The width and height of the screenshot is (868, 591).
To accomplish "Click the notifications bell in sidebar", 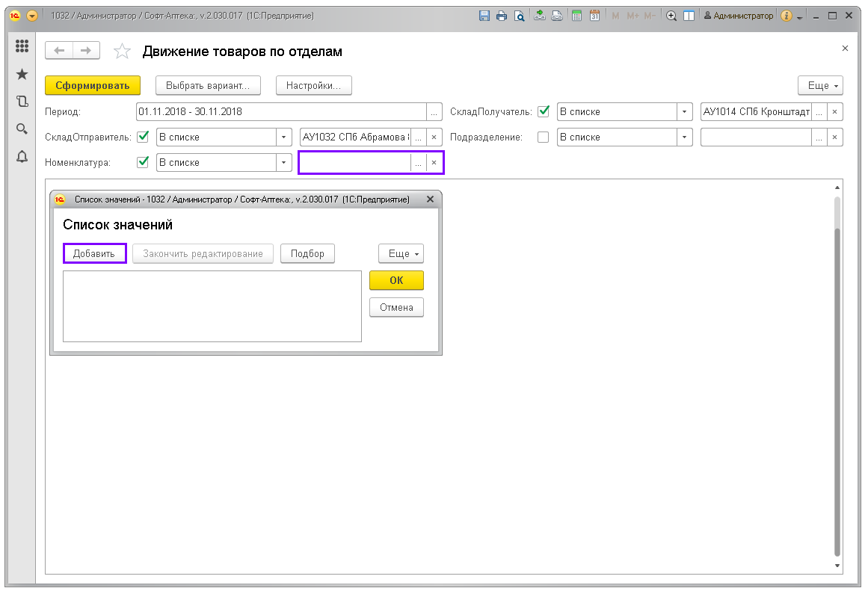I will pyautogui.click(x=22, y=156).
